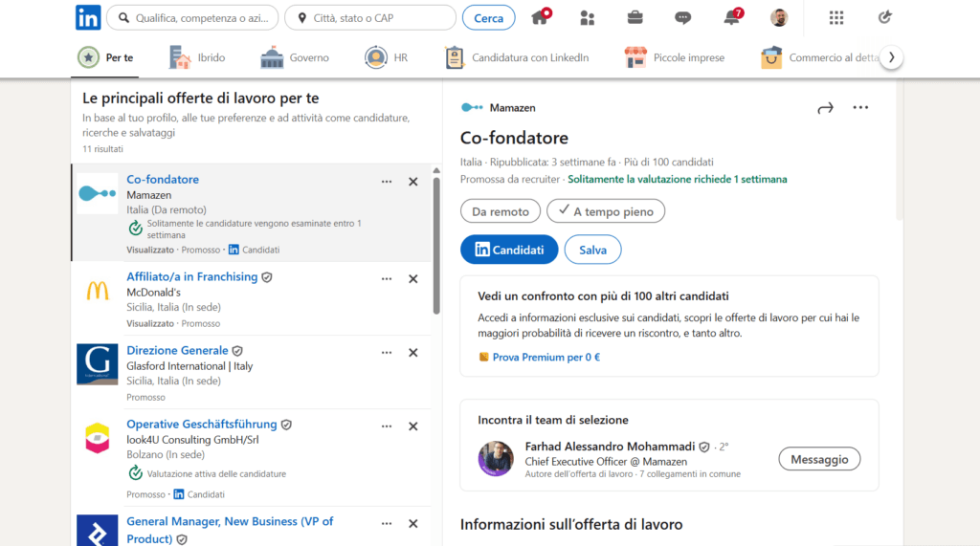Viewport: 980px width, 546px height.
Task: Open profile avatar menu
Action: tap(779, 17)
